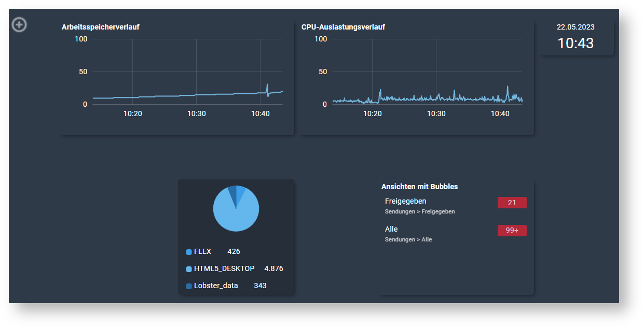Screen dimensions: 644x328
Task: Click the CPU-Auslastungsverlauf chart title
Action: [343, 27]
